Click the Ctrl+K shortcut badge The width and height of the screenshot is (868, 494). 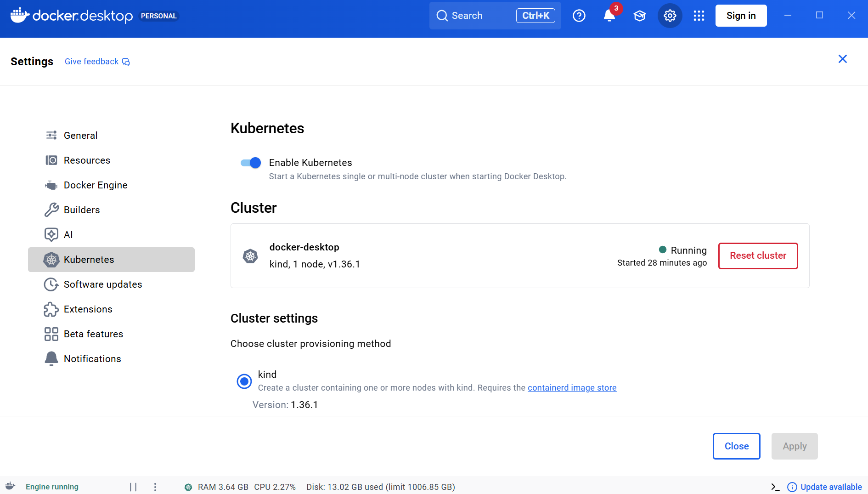point(535,16)
